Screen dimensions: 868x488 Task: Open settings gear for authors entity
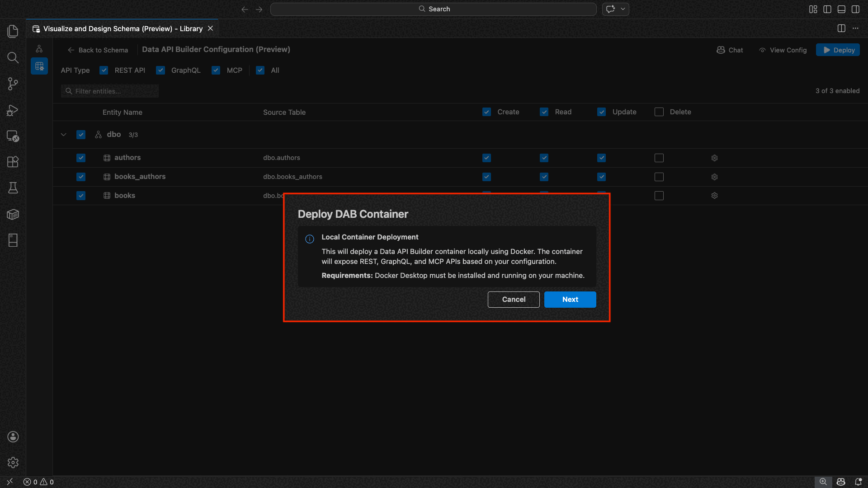click(x=714, y=158)
